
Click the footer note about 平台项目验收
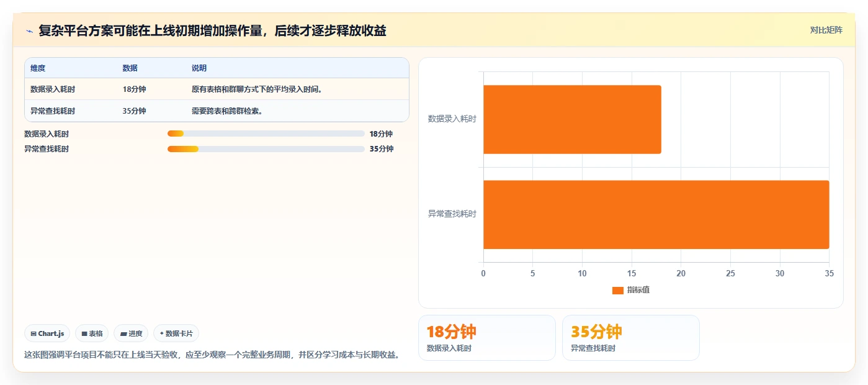pos(211,355)
